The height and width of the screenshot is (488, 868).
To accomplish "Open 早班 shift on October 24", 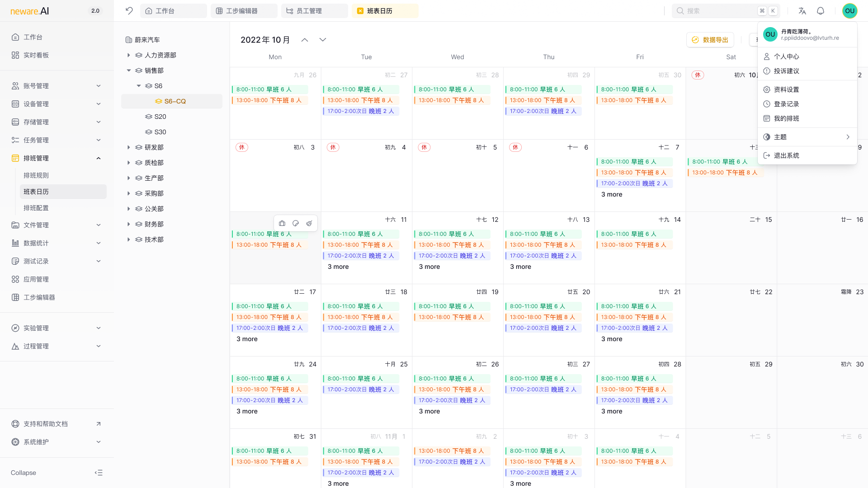I will (x=270, y=379).
